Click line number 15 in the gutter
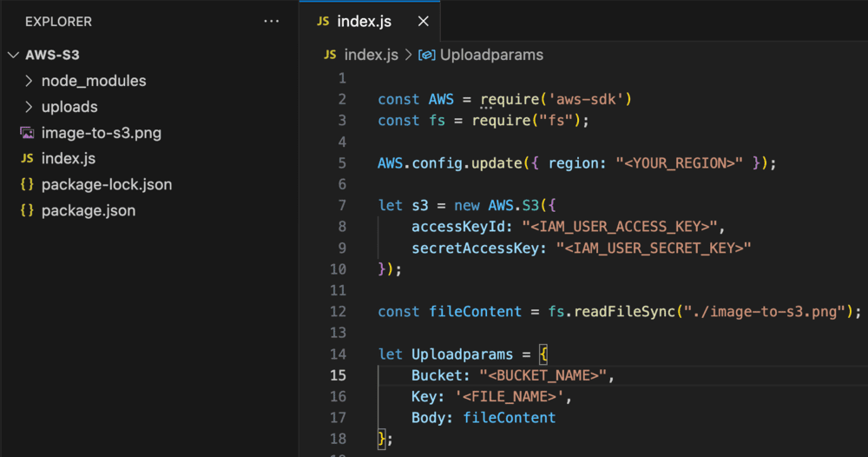Screen dimensions: 868x457 pos(338,375)
